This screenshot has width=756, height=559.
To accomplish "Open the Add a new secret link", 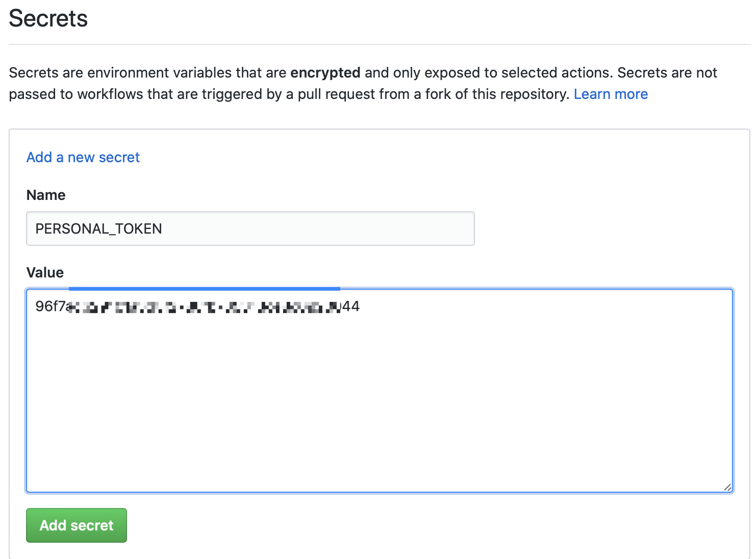I will point(83,158).
